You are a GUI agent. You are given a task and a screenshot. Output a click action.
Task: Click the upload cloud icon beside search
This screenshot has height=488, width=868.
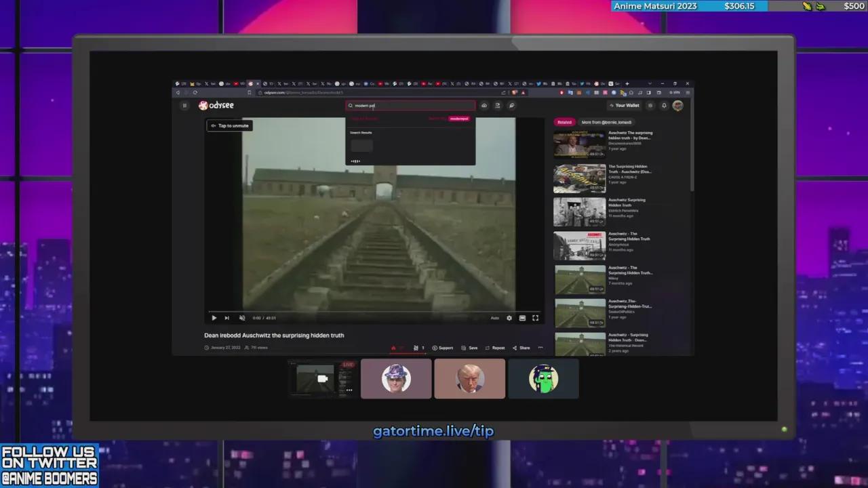tap(484, 106)
